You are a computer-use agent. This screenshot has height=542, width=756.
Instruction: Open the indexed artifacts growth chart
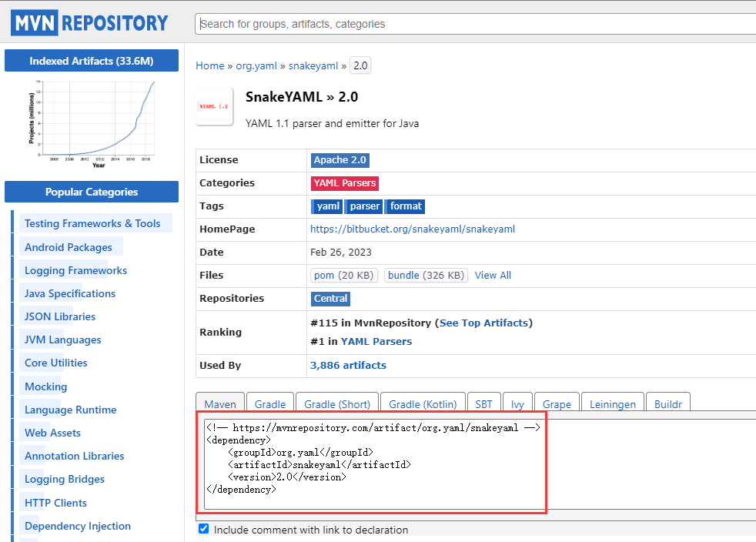pyautogui.click(x=92, y=125)
